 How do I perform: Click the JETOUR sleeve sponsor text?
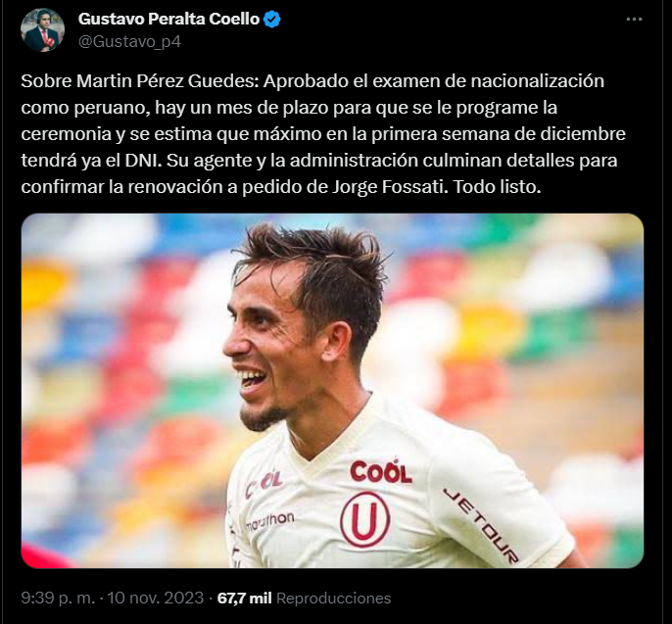481,525
